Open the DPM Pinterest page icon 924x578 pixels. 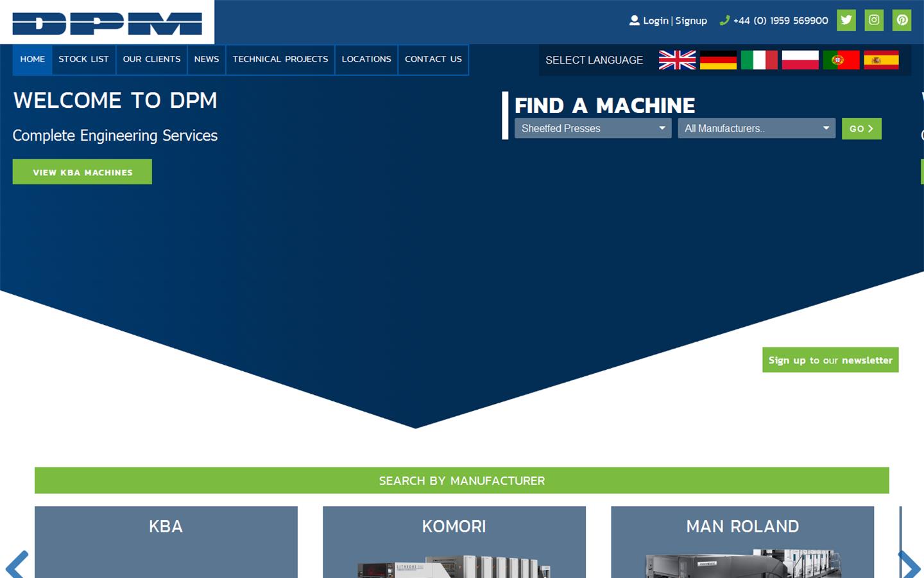pyautogui.click(x=902, y=20)
